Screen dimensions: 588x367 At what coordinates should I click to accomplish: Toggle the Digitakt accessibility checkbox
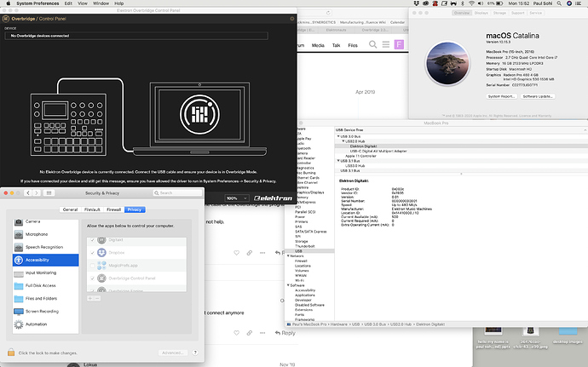pyautogui.click(x=93, y=240)
